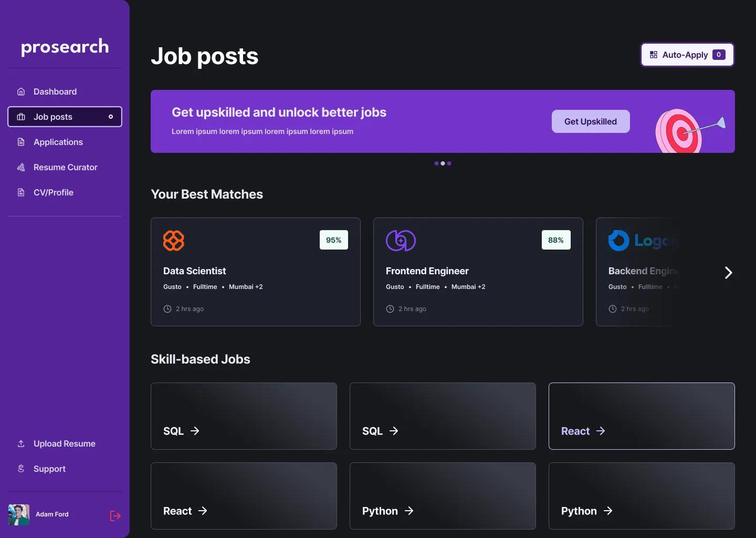Click the Auto-Apply button
The height and width of the screenshot is (538, 756).
coord(687,55)
